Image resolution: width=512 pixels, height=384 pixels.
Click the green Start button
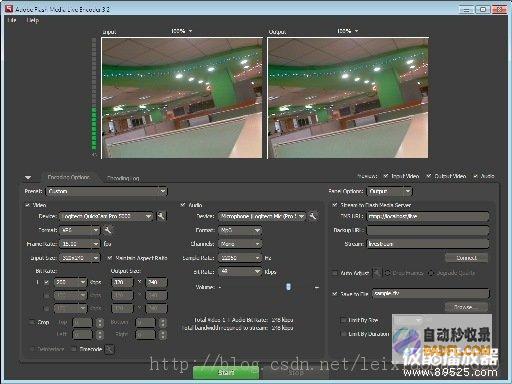(226, 372)
